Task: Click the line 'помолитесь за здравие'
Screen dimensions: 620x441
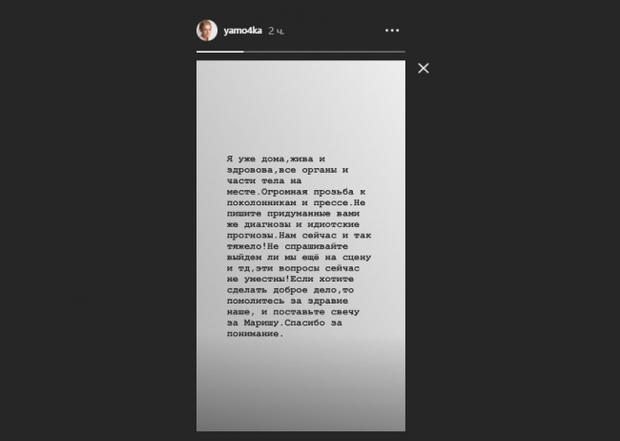Action: click(287, 301)
